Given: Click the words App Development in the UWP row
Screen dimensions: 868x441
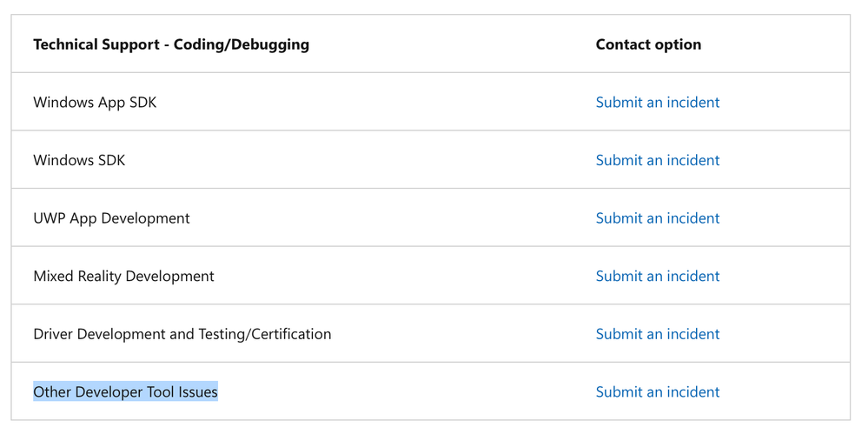Looking at the screenshot, I should tap(136, 218).
